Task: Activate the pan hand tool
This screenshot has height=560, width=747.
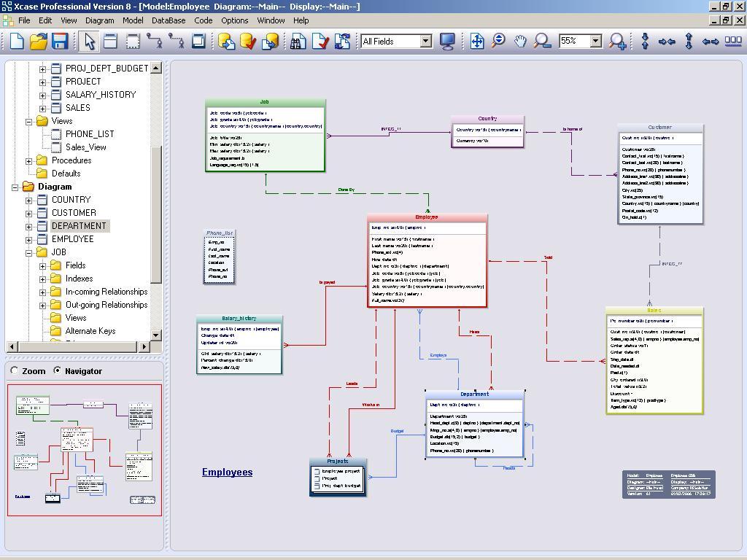Action: [520, 42]
